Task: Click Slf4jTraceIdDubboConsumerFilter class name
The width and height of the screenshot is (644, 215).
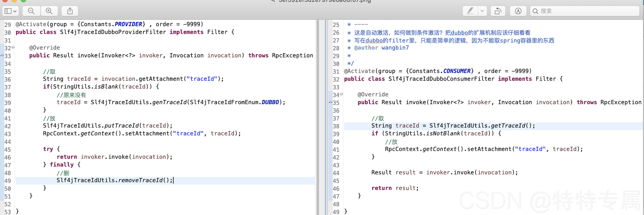Action: pos(441,79)
